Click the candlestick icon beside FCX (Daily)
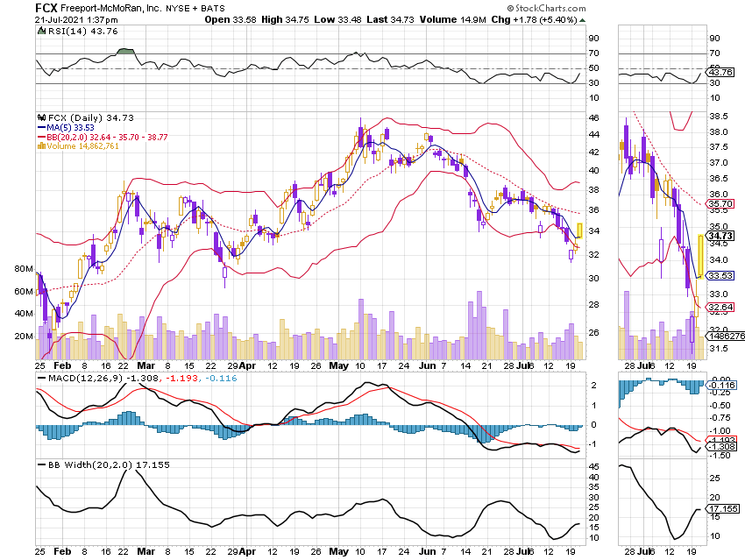The width and height of the screenshot is (745, 560). click(x=42, y=117)
